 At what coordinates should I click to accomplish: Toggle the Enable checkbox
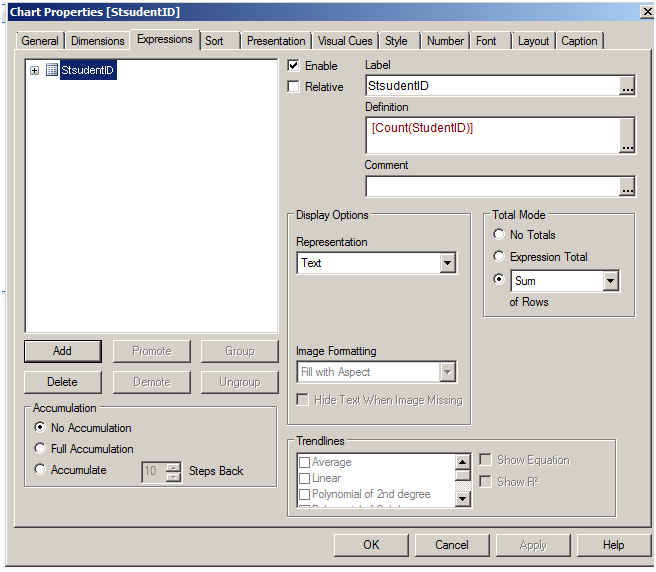pyautogui.click(x=294, y=66)
